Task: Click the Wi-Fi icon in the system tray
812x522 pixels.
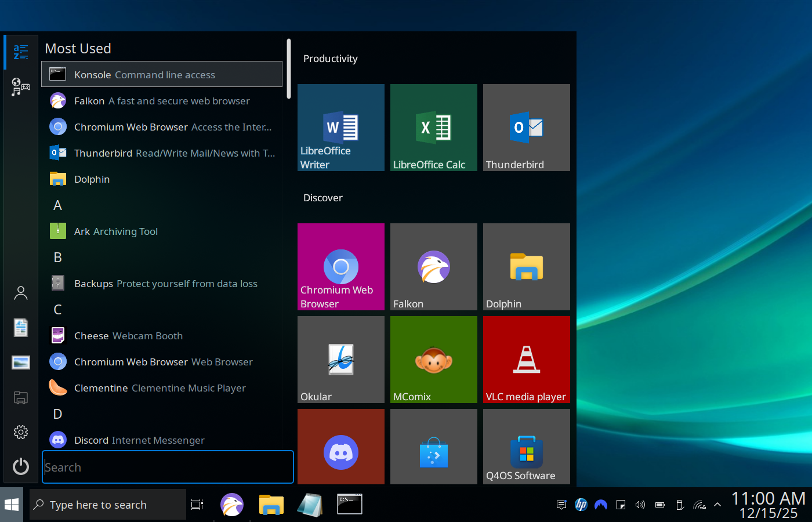Action: pos(699,505)
